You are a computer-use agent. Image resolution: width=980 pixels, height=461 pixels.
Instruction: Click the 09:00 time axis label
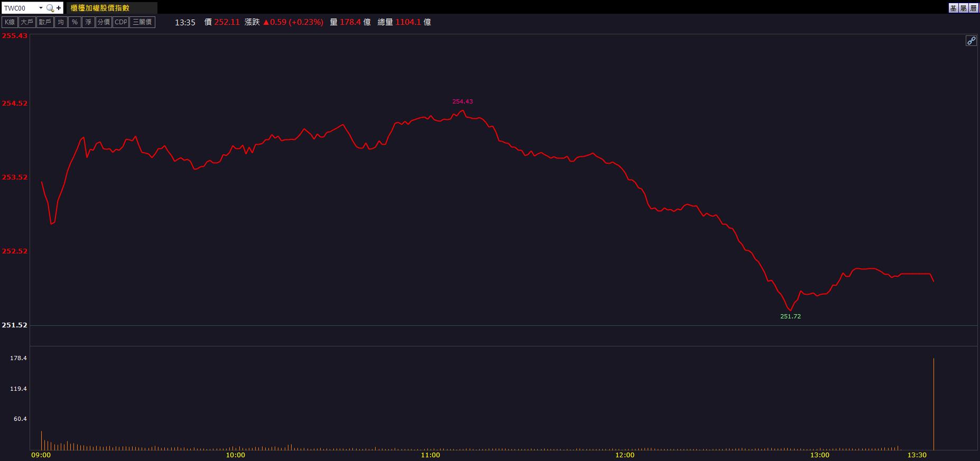(41, 455)
